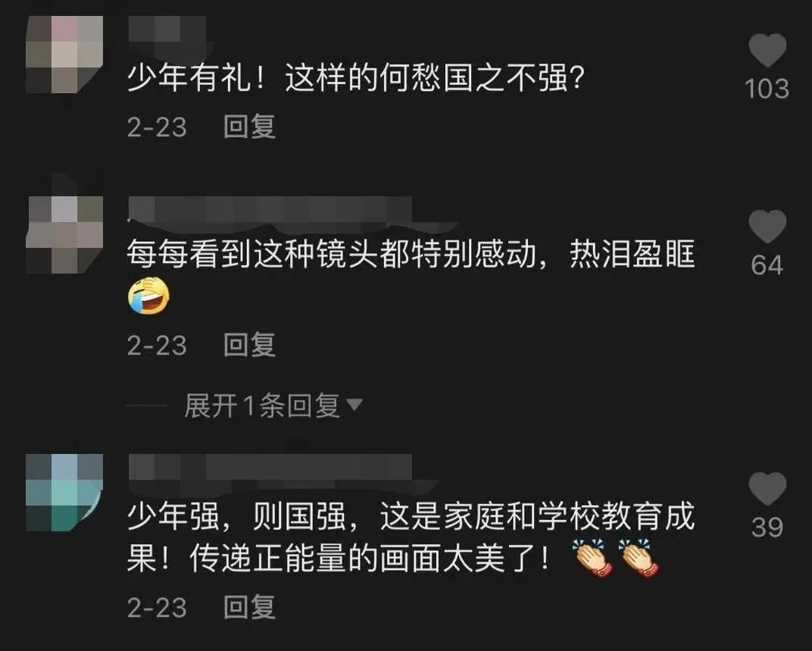
Task: Click the dropdown arrow beside 展开1条回复
Action: click(354, 404)
